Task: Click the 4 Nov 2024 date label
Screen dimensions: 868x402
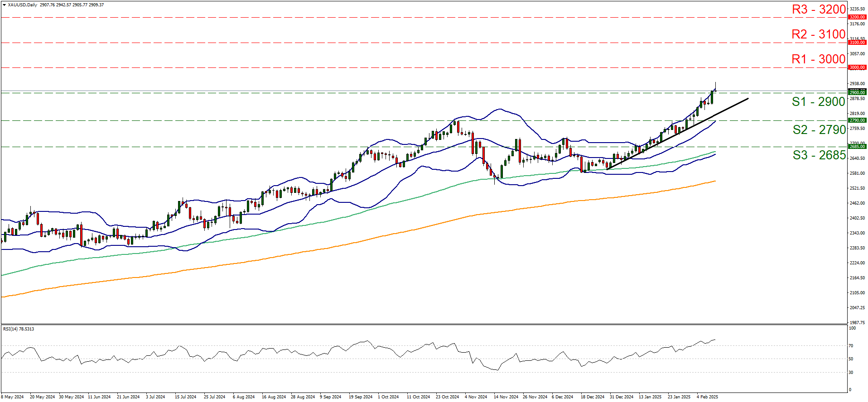Action: point(476,397)
